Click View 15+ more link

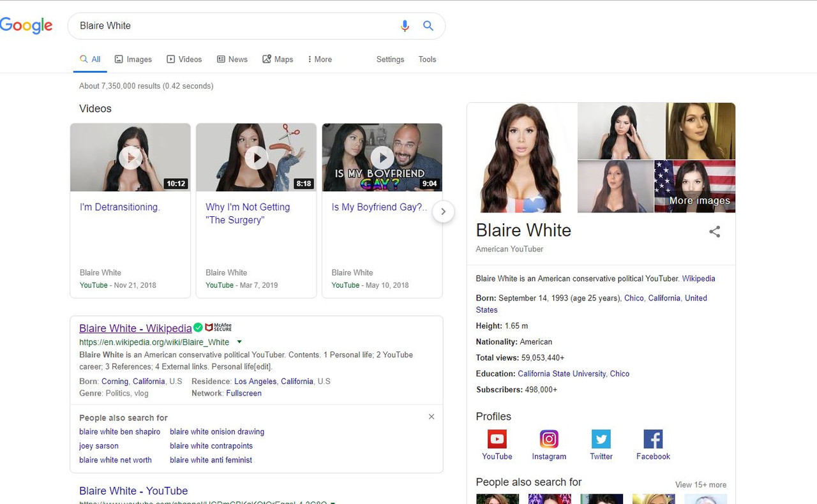[x=701, y=485]
